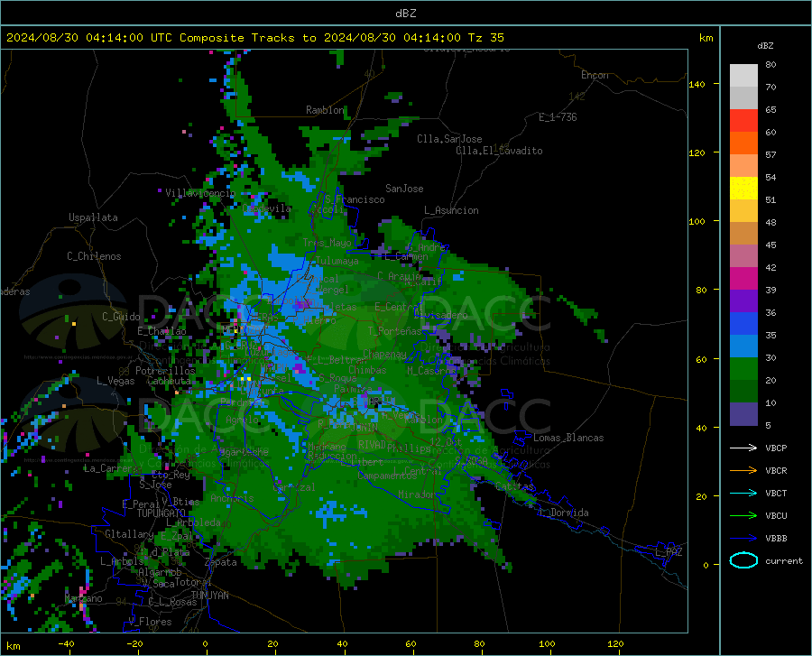
Task: Click the Anchoris label
Action: tap(232, 498)
